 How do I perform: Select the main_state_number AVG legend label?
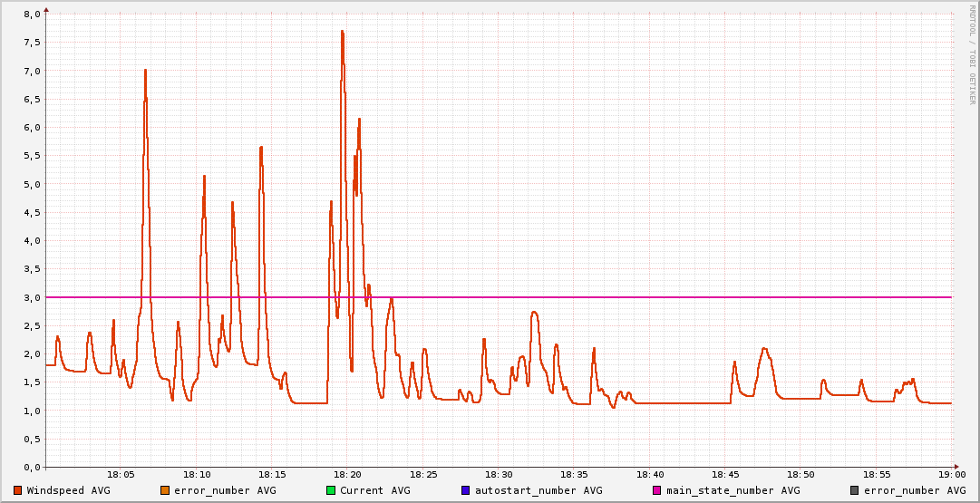[x=733, y=490]
